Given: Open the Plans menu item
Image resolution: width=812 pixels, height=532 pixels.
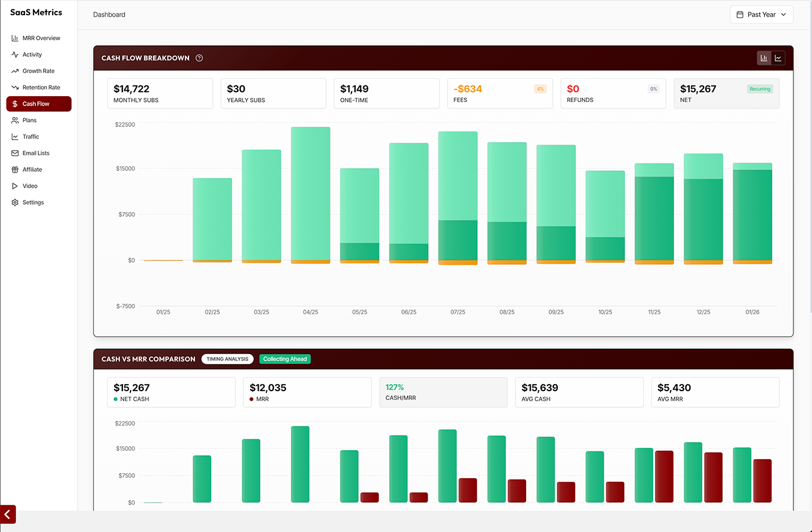Looking at the screenshot, I should [x=30, y=121].
